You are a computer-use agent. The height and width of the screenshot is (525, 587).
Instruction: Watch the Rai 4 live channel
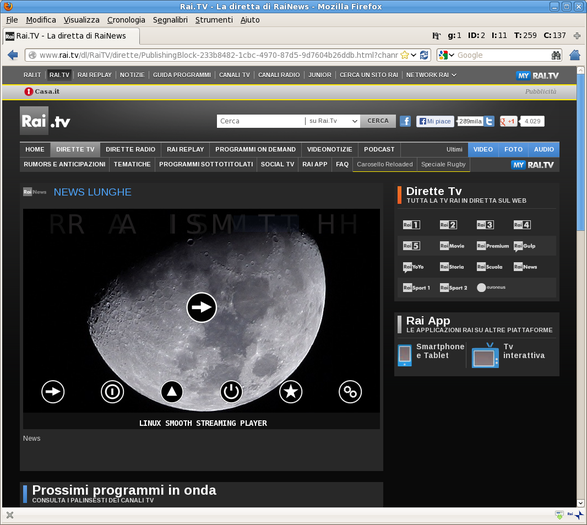[522, 225]
